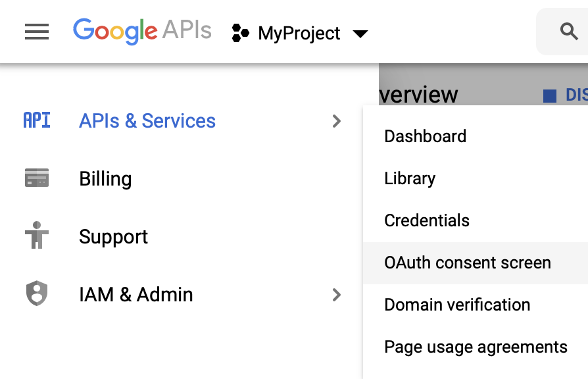Click the Google APIs logo
Image resolution: width=588 pixels, height=379 pixels.
pyautogui.click(x=142, y=31)
